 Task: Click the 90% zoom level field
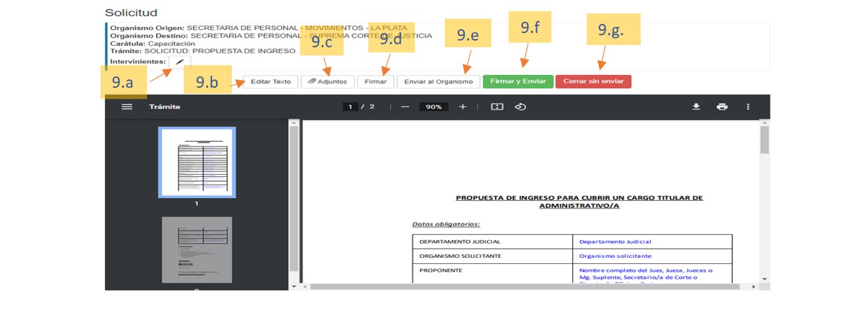click(x=434, y=106)
